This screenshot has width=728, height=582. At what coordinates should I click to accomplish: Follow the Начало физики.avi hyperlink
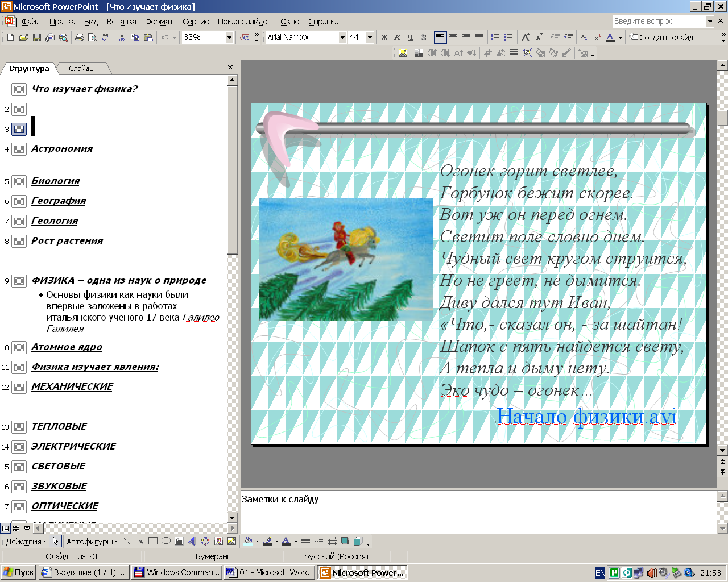pos(587,416)
